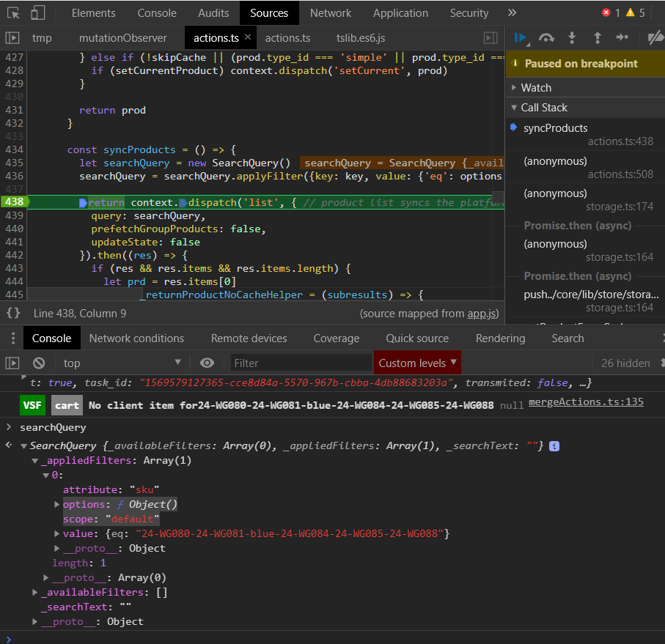Open the app.js source mapped link
The width and height of the screenshot is (665, 644).
coord(482,314)
